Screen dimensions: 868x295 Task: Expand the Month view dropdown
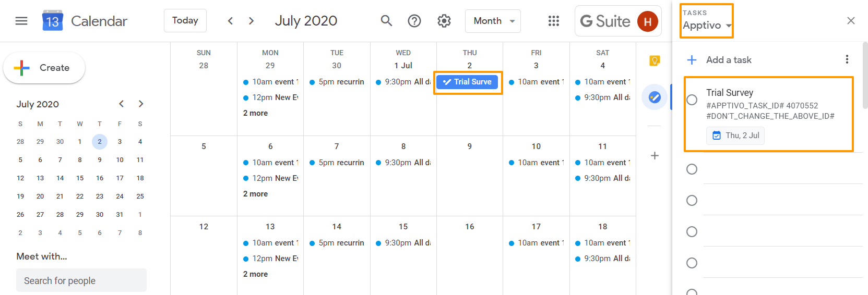[493, 21]
